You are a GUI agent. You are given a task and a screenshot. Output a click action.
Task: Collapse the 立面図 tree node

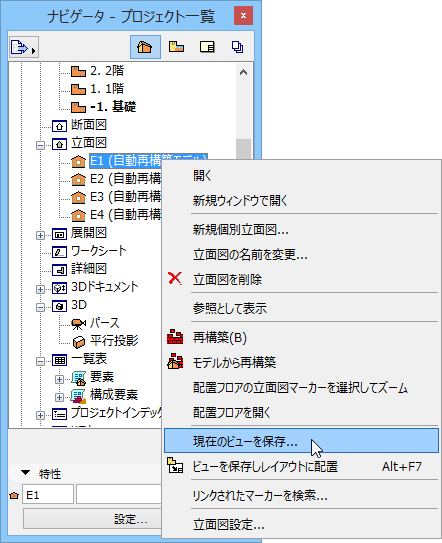(40, 145)
